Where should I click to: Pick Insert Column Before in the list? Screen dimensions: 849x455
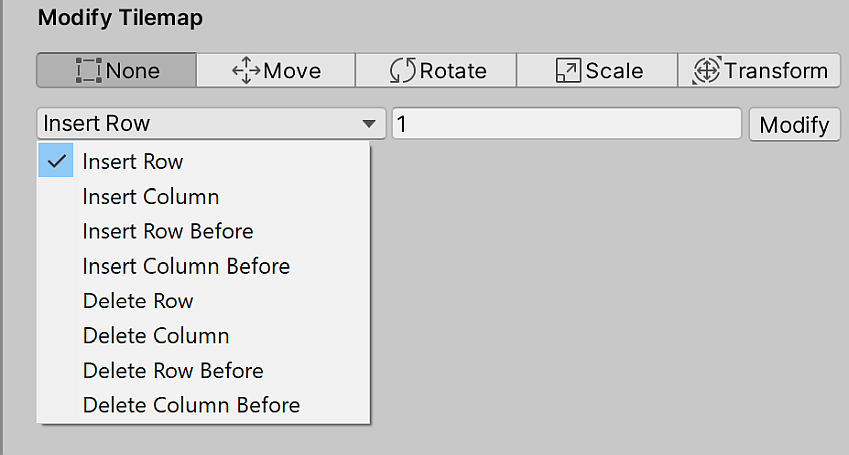[186, 266]
